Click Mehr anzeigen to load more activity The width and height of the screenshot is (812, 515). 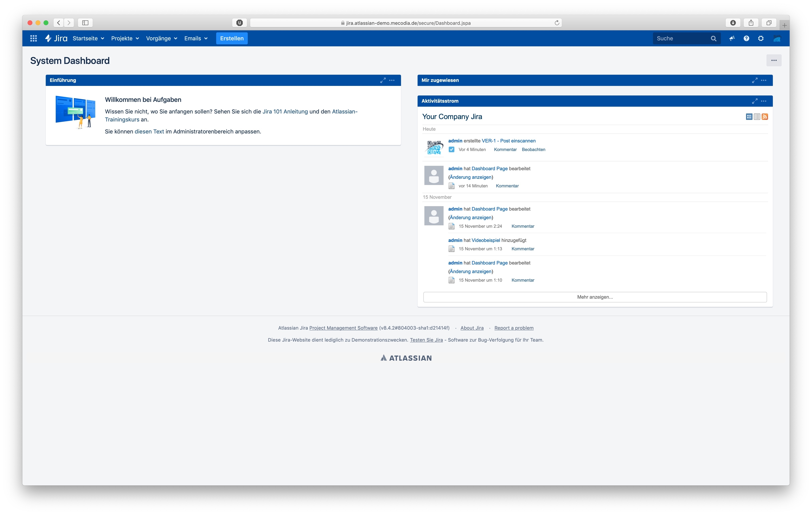point(595,297)
